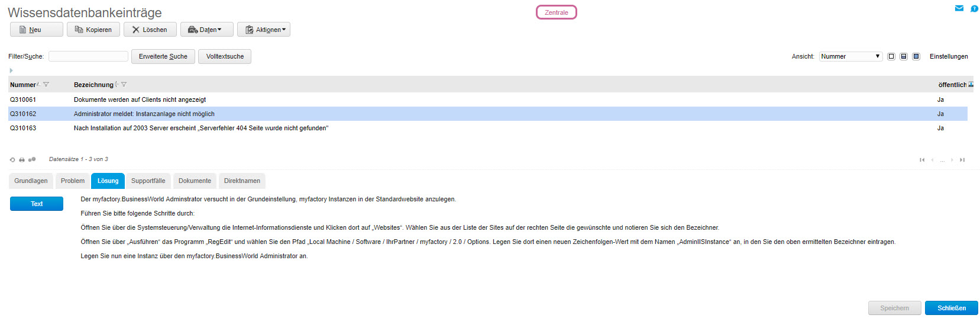Go to previous page of records

pyautogui.click(x=933, y=160)
